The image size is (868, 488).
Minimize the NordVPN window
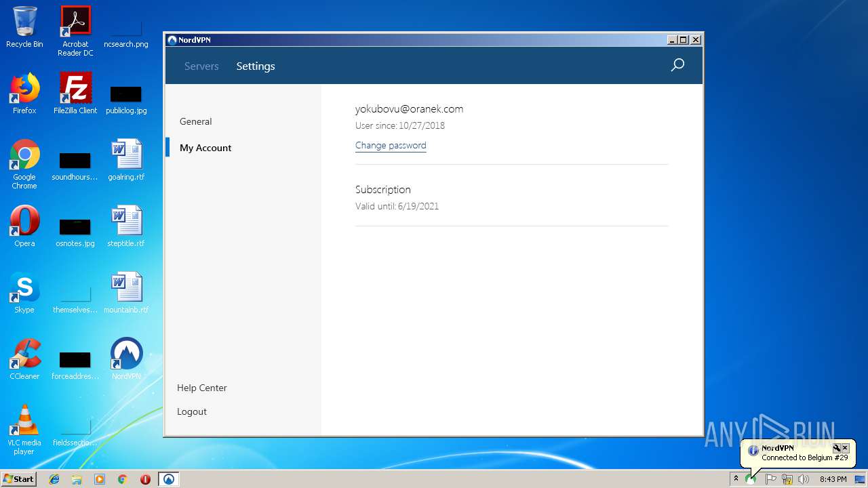point(672,40)
